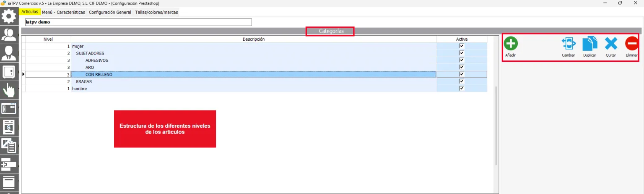Toggle Activa checkbox for CON RELLENO
Image resolution: width=644 pixels, height=194 pixels.
pos(462,74)
